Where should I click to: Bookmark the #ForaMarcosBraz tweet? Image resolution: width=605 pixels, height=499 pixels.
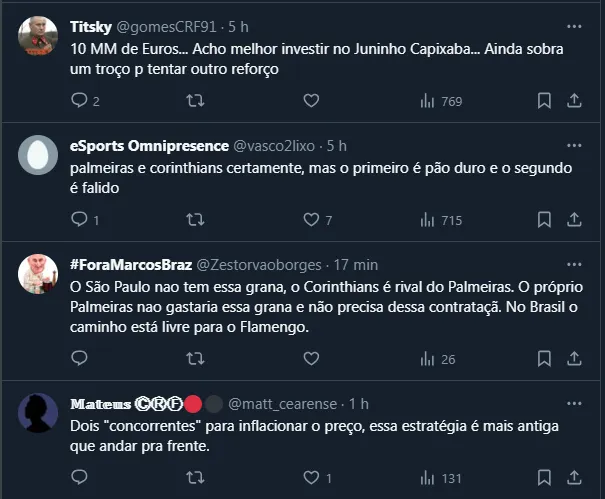(x=544, y=358)
